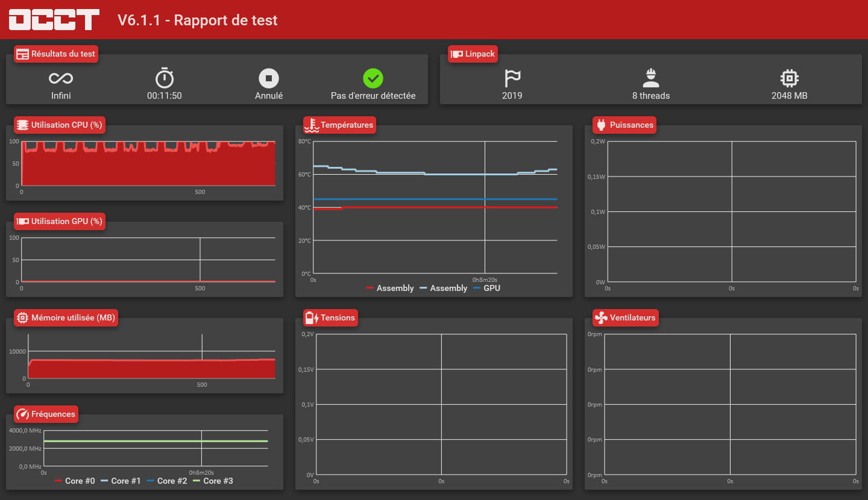The image size is (868, 500).
Task: Click the stopwatch icon above 00:11:50
Action: (x=165, y=78)
